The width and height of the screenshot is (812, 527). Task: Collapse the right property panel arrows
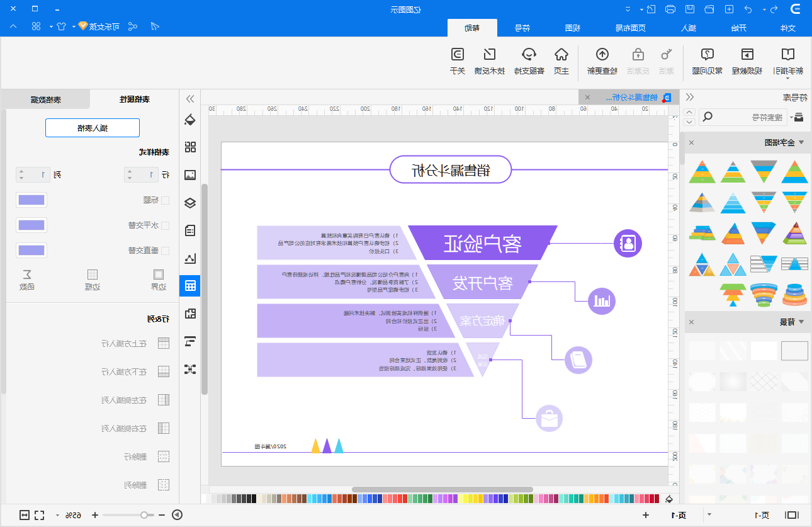click(x=190, y=99)
